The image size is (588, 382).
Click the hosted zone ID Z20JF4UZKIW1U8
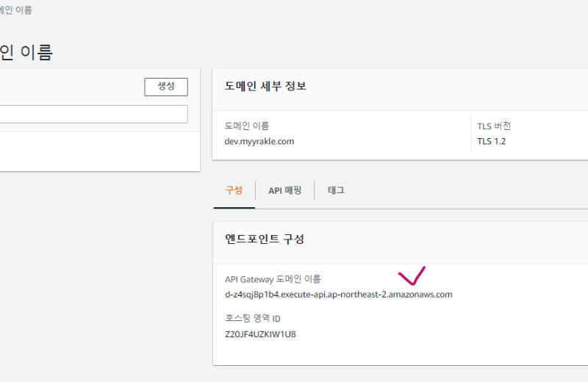(x=260, y=334)
